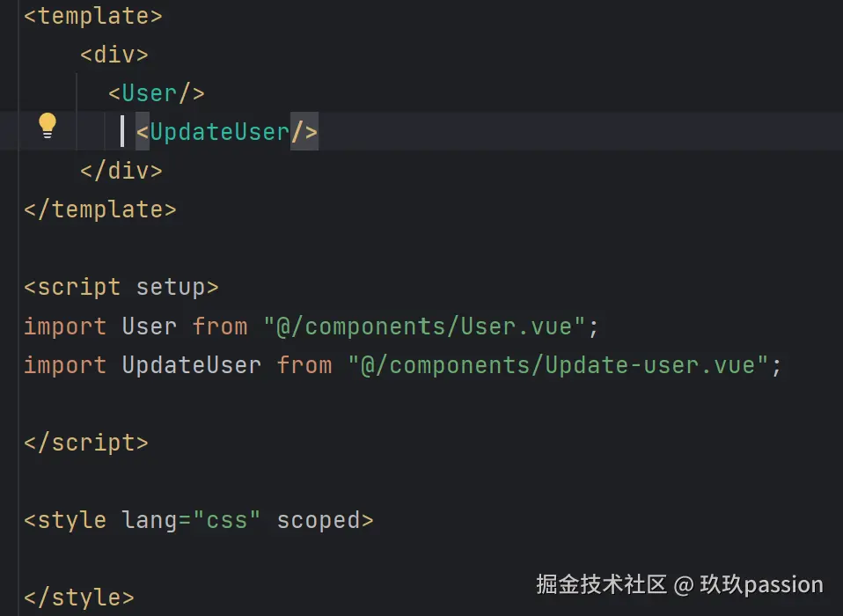This screenshot has width=843, height=616.
Task: Select the UpdateUser component tag in template
Action: point(220,132)
